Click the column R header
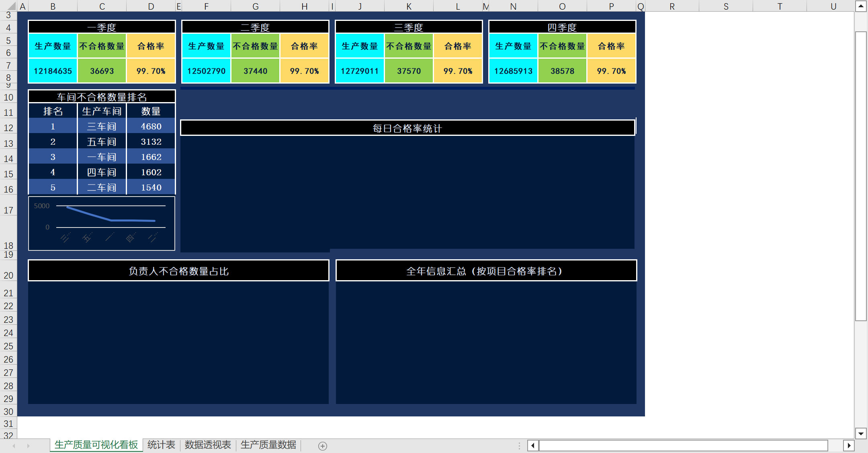Image resolution: width=868 pixels, height=453 pixels. pos(672,6)
